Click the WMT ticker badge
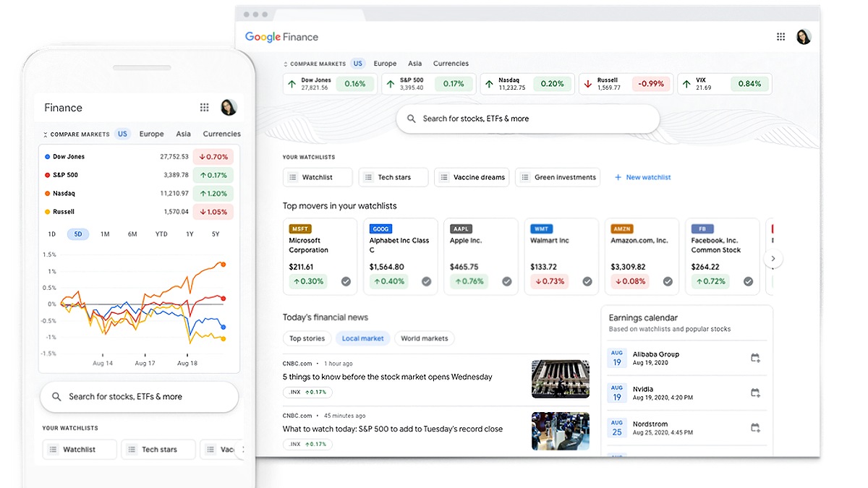 542,229
